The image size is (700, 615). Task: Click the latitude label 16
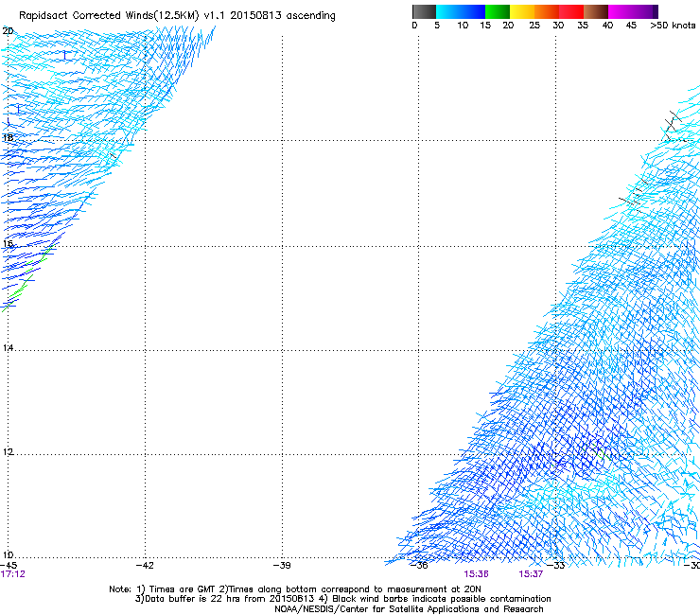click(x=8, y=244)
